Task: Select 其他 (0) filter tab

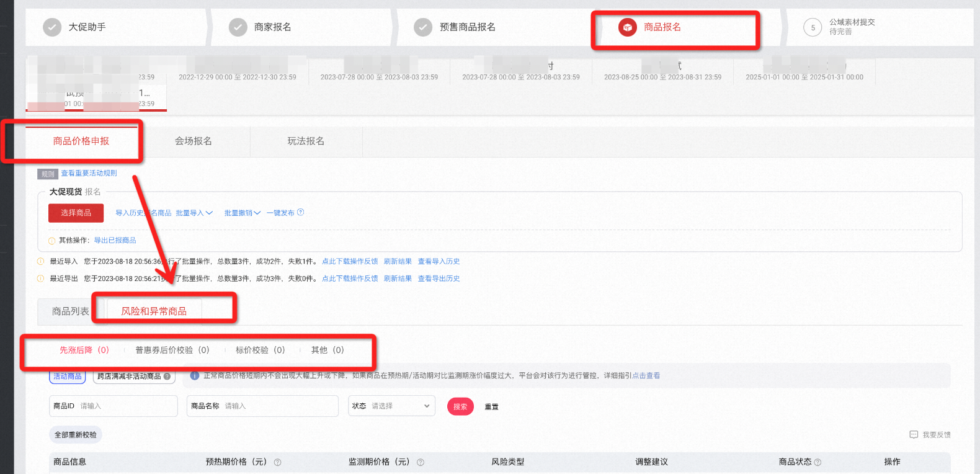Action: point(327,350)
